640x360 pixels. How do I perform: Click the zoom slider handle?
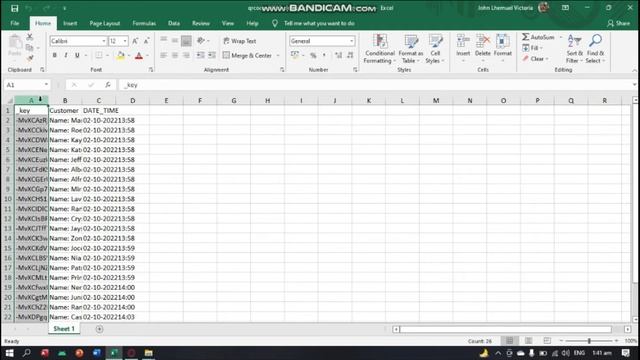click(589, 341)
